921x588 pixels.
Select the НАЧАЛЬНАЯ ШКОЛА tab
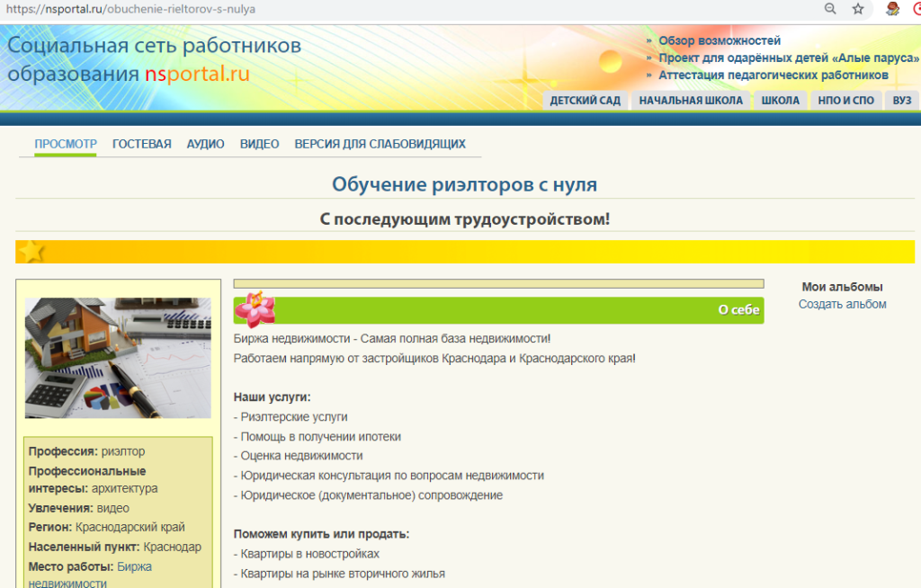[691, 101]
